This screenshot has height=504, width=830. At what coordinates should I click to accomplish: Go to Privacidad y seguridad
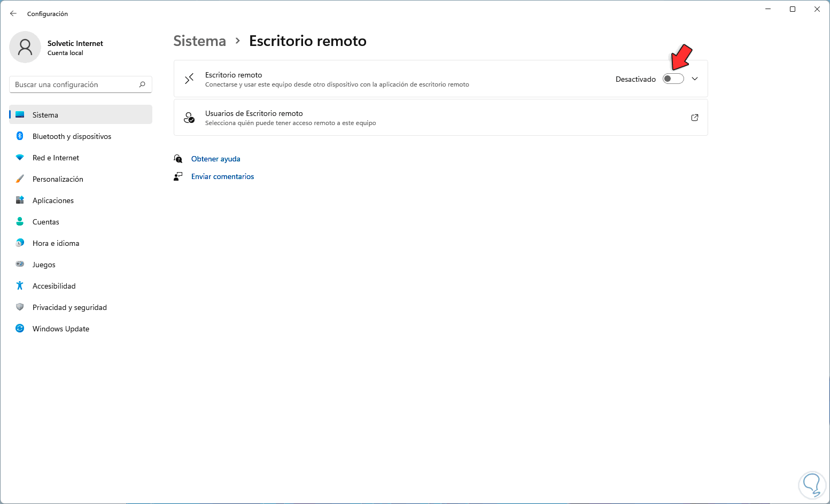click(x=69, y=307)
